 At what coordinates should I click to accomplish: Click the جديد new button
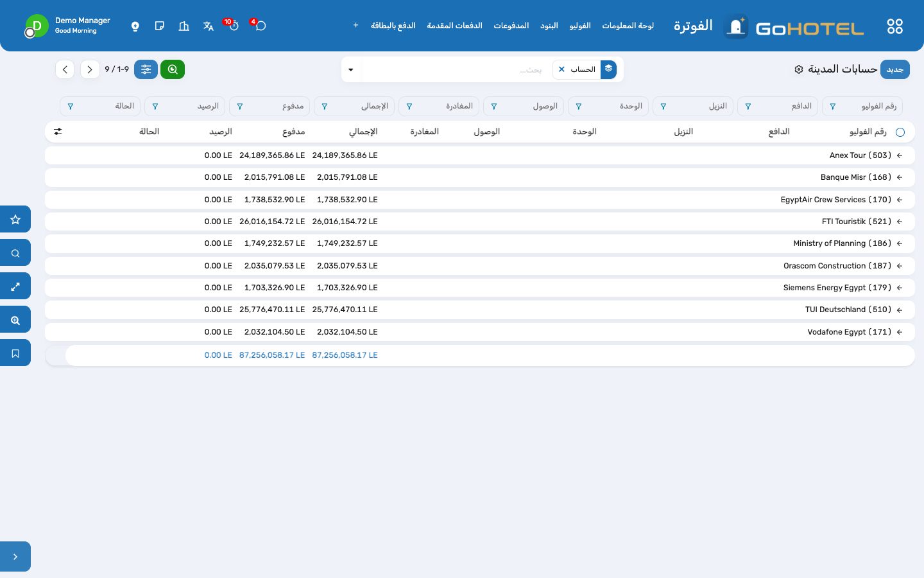point(894,69)
